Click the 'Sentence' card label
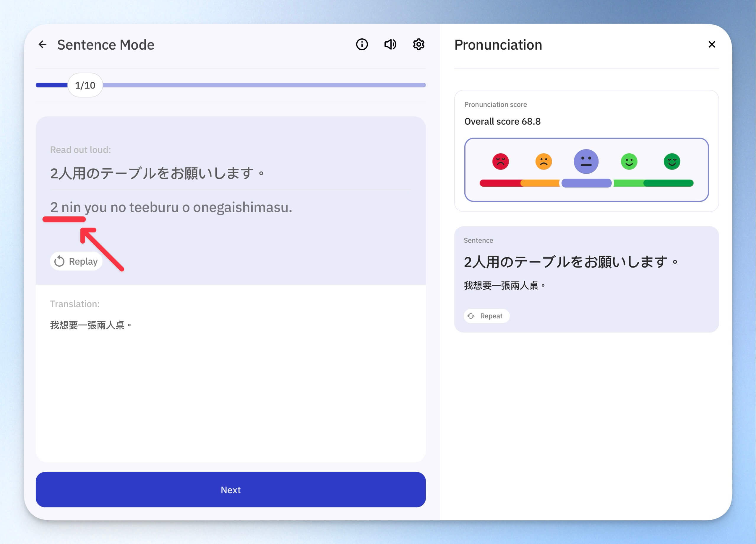 coord(478,240)
